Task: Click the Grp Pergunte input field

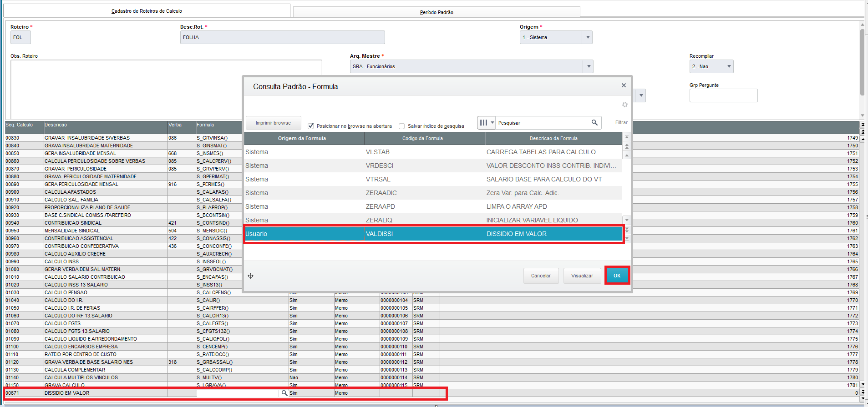Action: (723, 95)
